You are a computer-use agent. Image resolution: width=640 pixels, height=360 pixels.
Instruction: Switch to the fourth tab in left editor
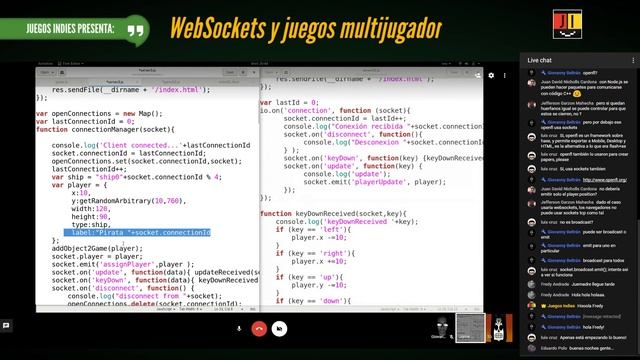click(x=229, y=82)
